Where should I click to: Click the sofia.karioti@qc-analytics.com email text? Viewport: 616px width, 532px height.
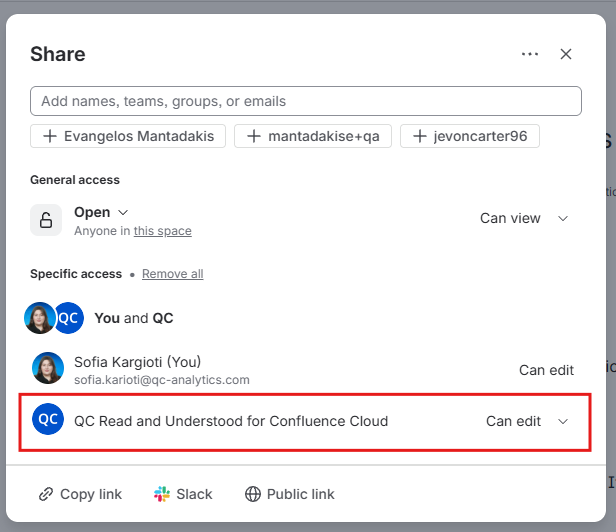pyautogui.click(x=162, y=380)
